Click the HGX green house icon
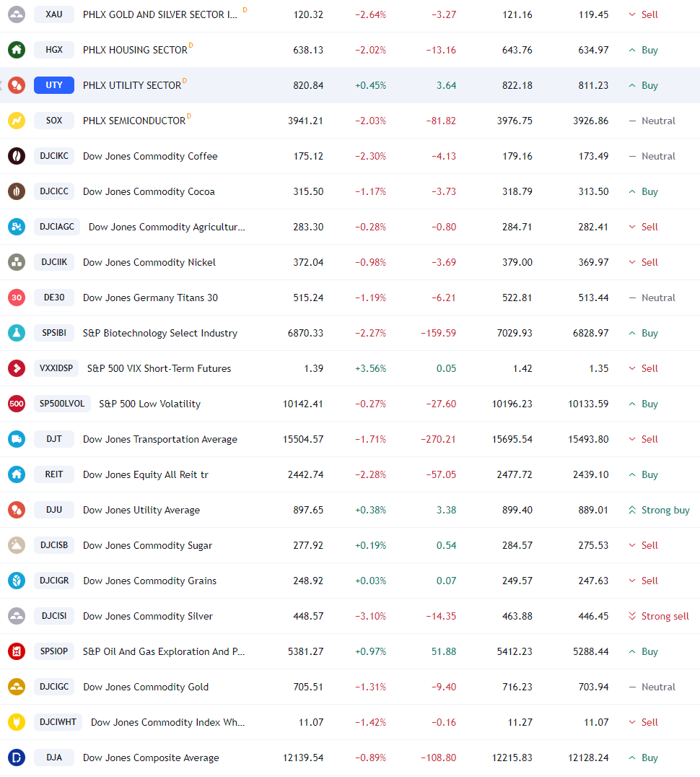Viewport: 700px width, 777px height. click(x=17, y=50)
